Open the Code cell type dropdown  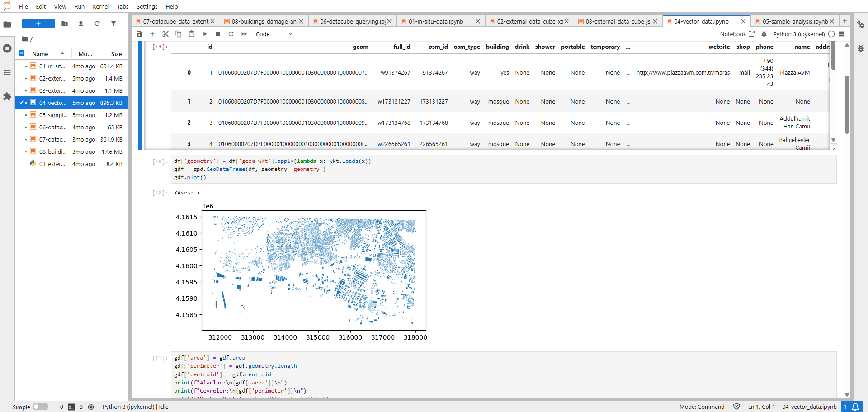click(274, 34)
